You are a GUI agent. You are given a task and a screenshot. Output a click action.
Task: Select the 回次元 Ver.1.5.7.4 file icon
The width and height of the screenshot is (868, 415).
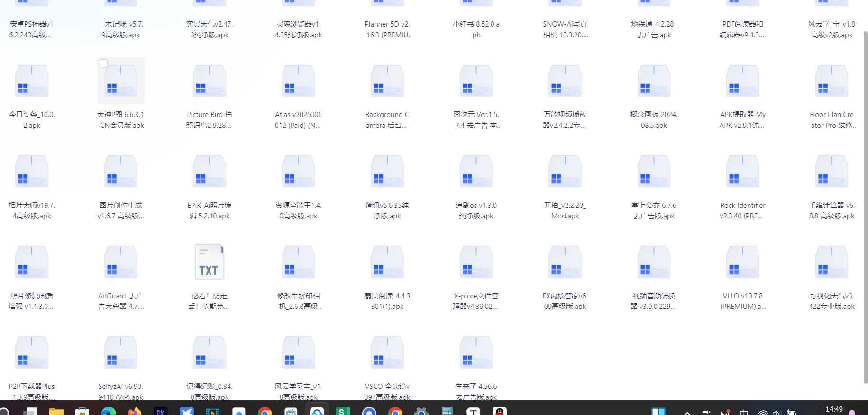coord(476,81)
